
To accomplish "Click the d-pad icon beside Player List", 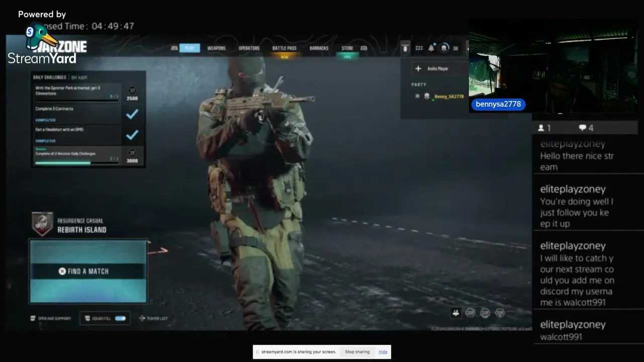I will [x=142, y=318].
